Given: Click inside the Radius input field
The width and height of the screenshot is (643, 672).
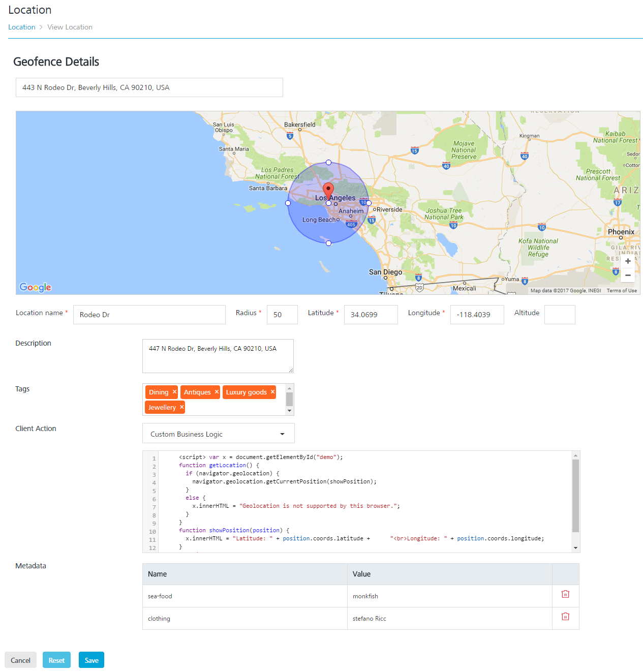Looking at the screenshot, I should (282, 314).
